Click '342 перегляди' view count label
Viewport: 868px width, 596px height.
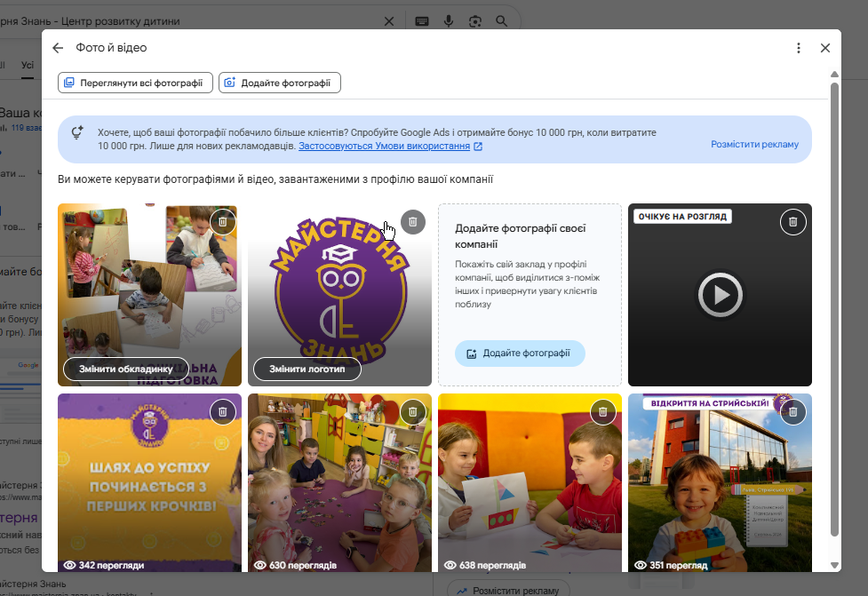tap(104, 565)
